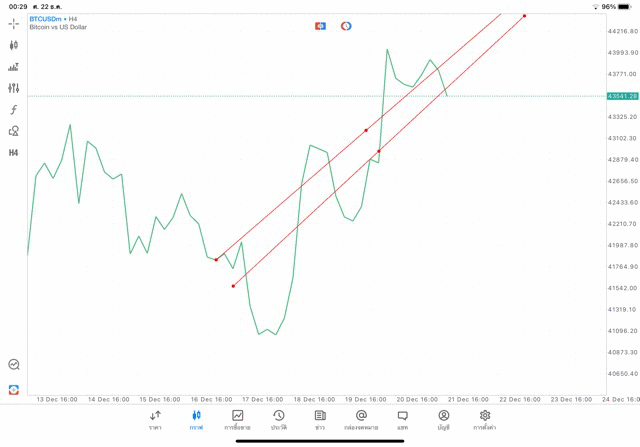
Task: Tap the bar chart icon in left sidebar
Action: click(x=14, y=67)
